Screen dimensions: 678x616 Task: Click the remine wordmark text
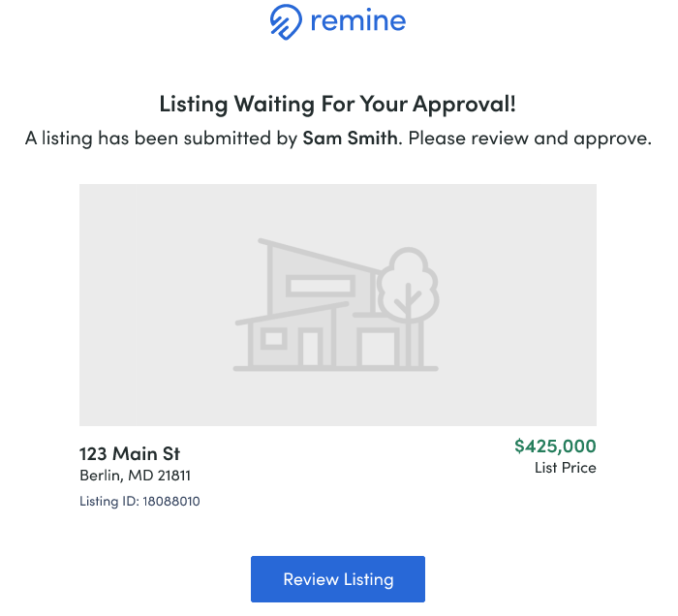pyautogui.click(x=358, y=20)
